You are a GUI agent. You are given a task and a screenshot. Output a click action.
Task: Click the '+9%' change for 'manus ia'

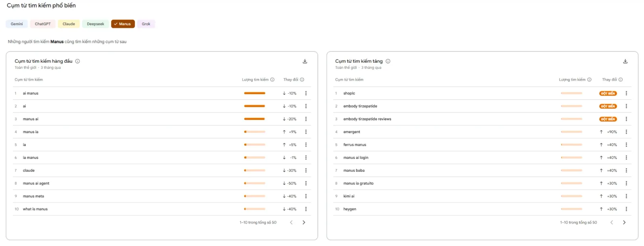(x=293, y=132)
